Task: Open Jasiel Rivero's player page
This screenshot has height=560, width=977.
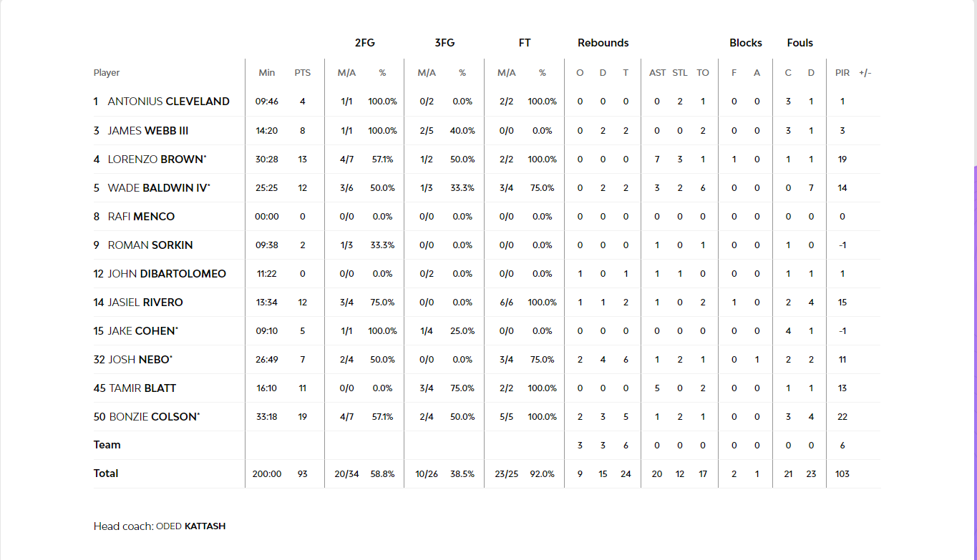Action: [x=145, y=302]
